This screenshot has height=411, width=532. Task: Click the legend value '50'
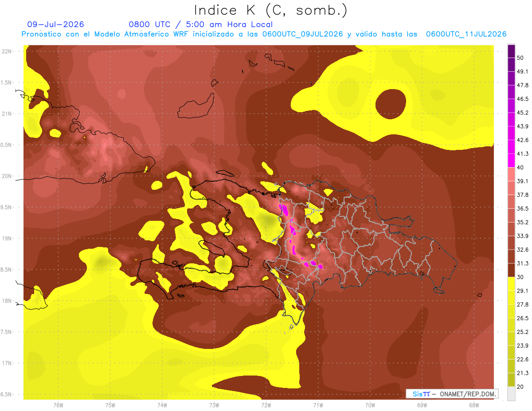pyautogui.click(x=520, y=58)
